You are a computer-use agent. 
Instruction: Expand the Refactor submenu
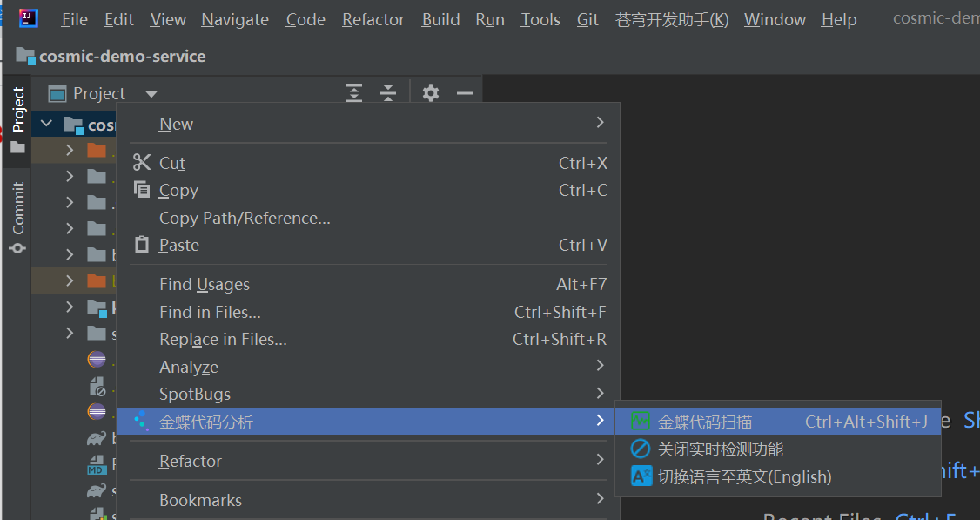coord(599,461)
